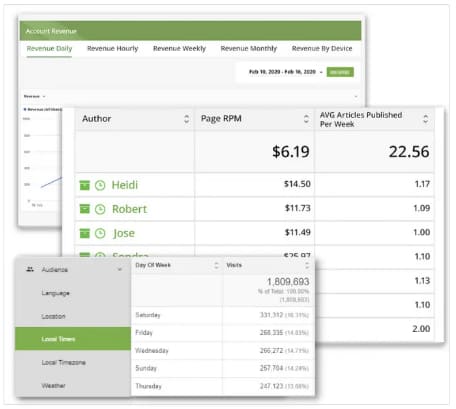
Task: Open author Heidi's details link
Action: coord(125,185)
